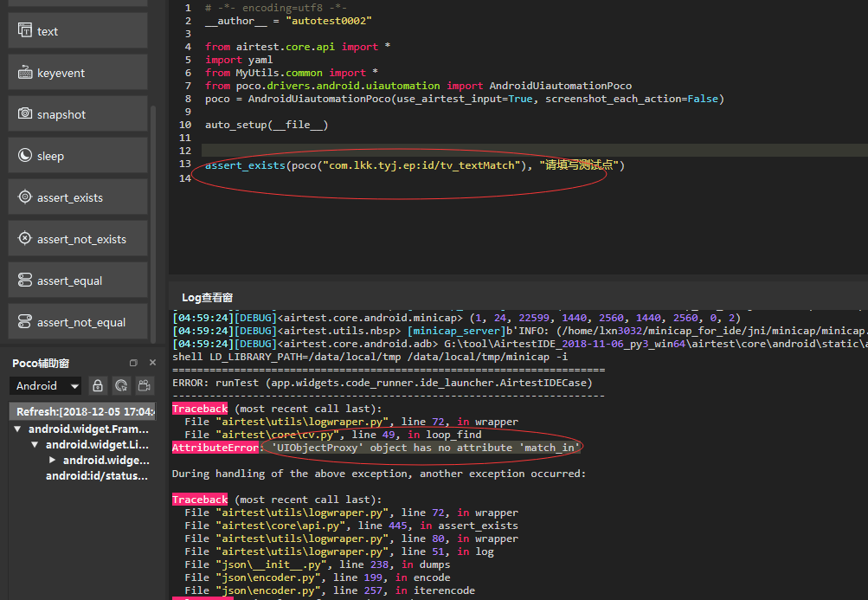The height and width of the screenshot is (600, 868).
Task: Insert a keyevent command
Action: pos(78,72)
